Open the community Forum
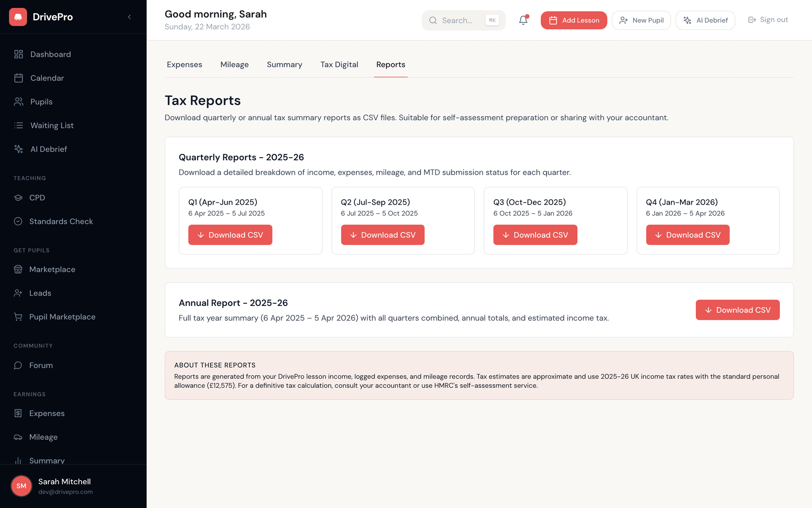The height and width of the screenshot is (508, 812). pos(41,365)
